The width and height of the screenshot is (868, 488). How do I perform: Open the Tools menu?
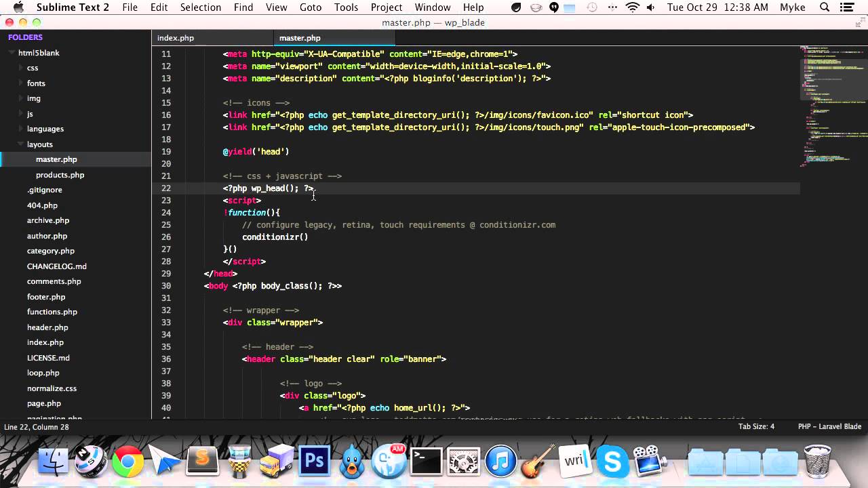(x=346, y=7)
